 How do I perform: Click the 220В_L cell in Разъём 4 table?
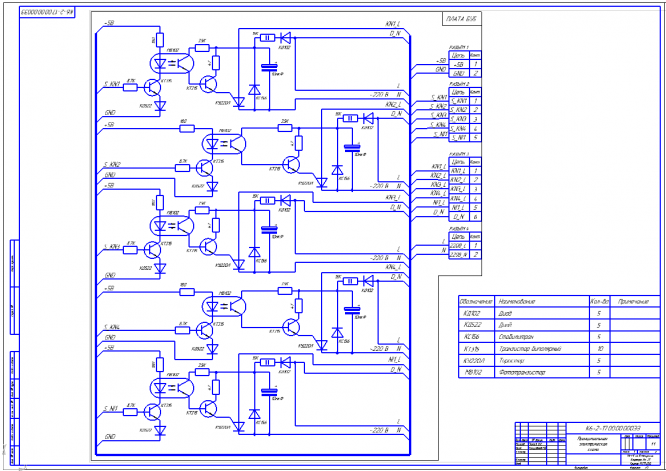click(x=459, y=245)
